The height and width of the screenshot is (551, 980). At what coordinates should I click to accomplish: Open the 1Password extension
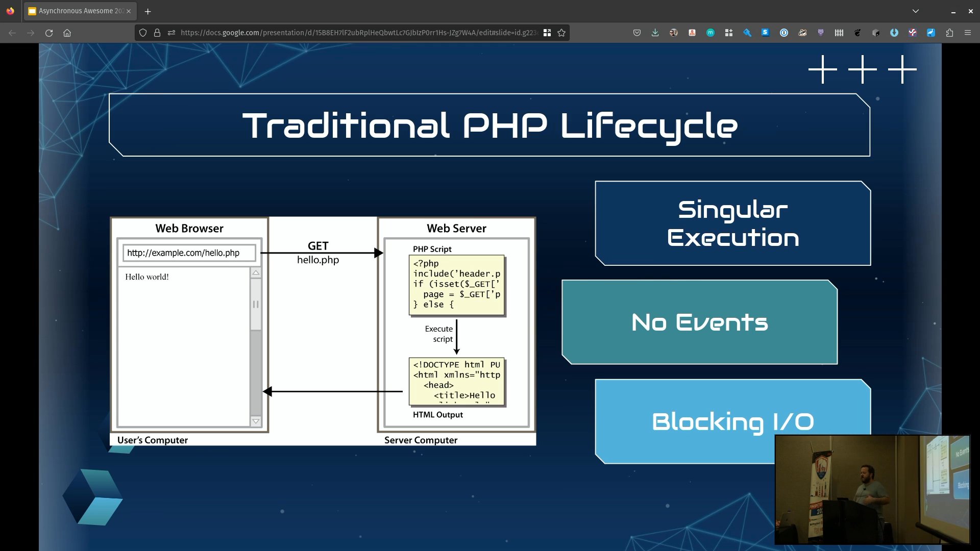[x=783, y=33]
